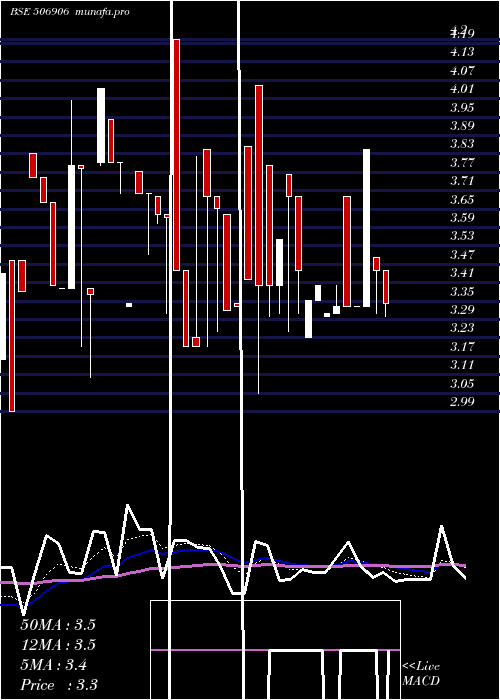Screen dimensions: 500x700
Task: Click the 3.11 price axis label
Action: pyautogui.click(x=462, y=365)
